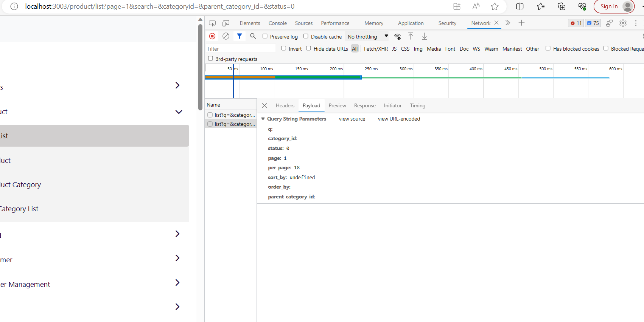Tick the checkbox of the second list?q= request
The image size is (644, 322).
click(x=210, y=124)
